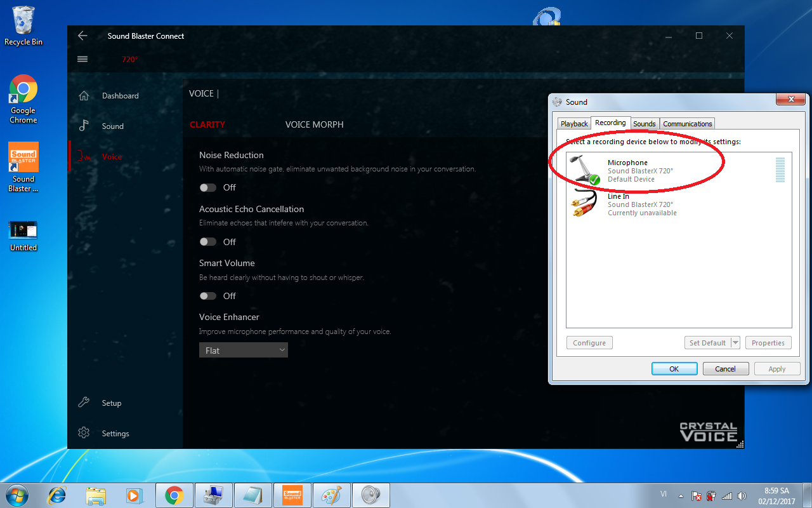Open microphone Properties button
Viewport: 812px width, 508px height.
[768, 343]
